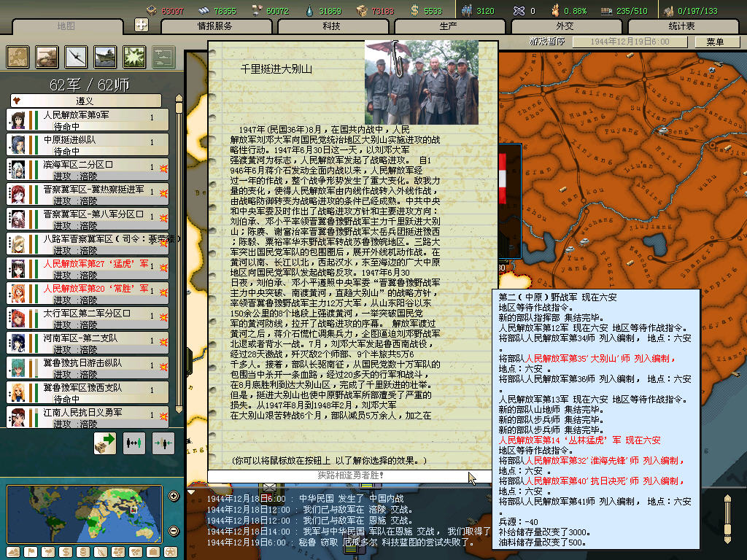Select unit 晋察冀军区-冀热察挺进军

[x=88, y=194]
